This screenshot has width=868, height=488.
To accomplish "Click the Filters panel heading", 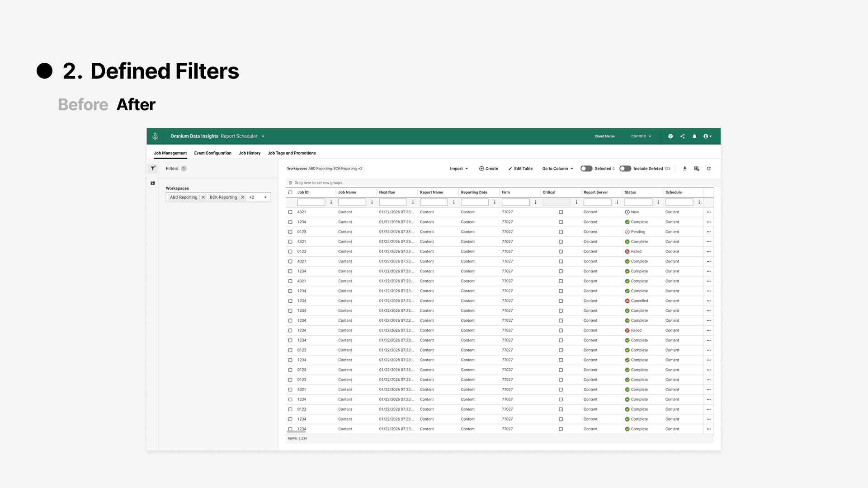I will click(x=172, y=169).
